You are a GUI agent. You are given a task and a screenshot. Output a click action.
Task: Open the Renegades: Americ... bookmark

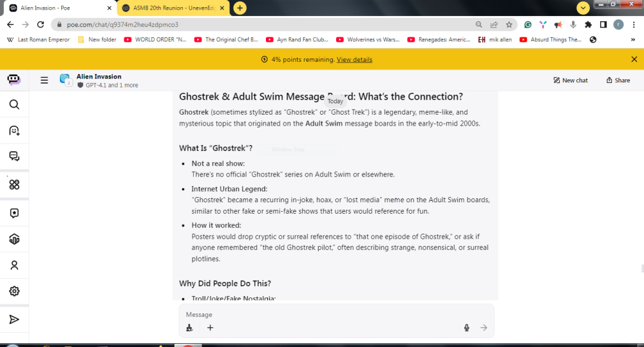coord(439,40)
